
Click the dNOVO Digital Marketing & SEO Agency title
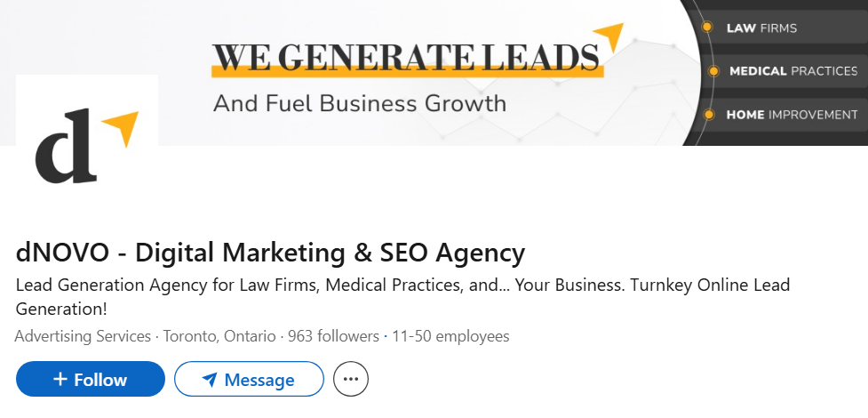pos(270,253)
